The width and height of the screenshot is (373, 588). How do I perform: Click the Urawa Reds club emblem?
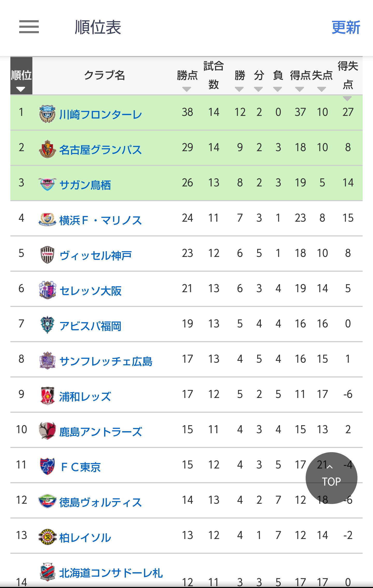pos(47,396)
